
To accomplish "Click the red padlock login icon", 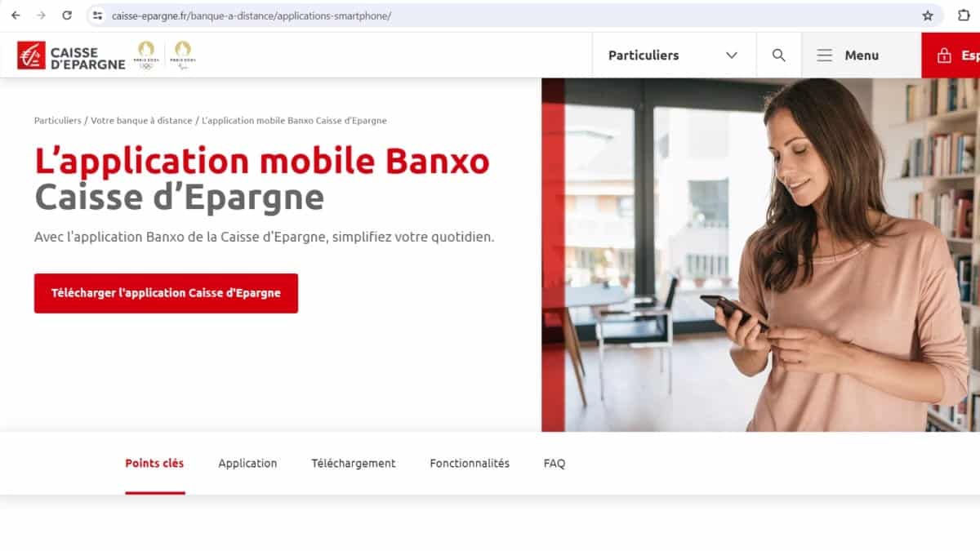I will tap(944, 56).
